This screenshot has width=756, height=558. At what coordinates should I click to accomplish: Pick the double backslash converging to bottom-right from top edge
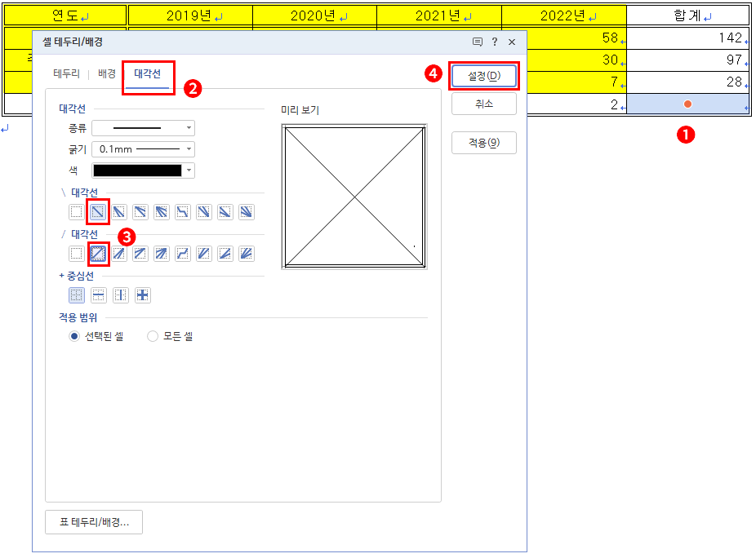click(204, 212)
